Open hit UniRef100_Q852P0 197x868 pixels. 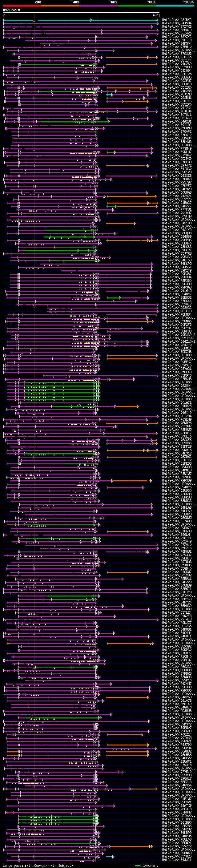coord(177,104)
